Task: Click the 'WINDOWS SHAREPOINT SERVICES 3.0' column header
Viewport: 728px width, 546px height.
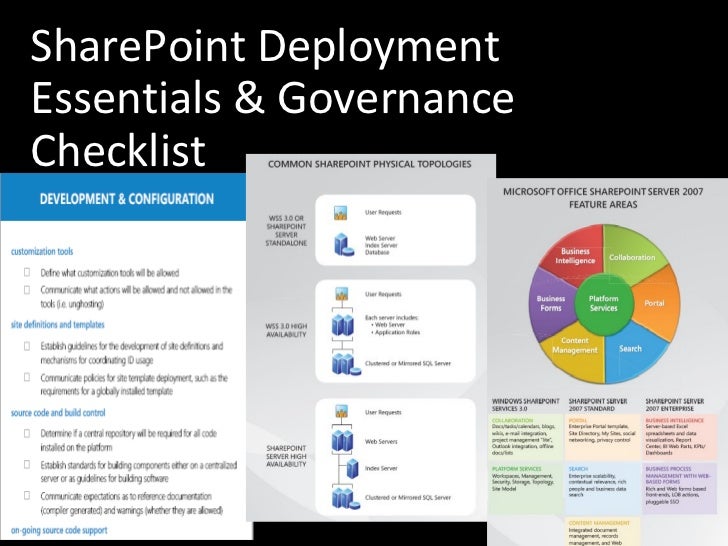Action: [526, 404]
